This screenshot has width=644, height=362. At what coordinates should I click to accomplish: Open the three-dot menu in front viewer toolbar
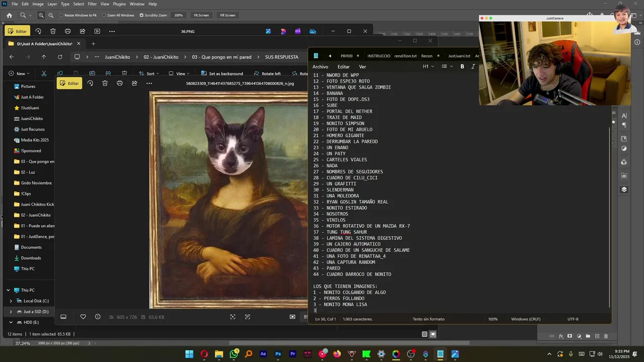tap(149, 83)
